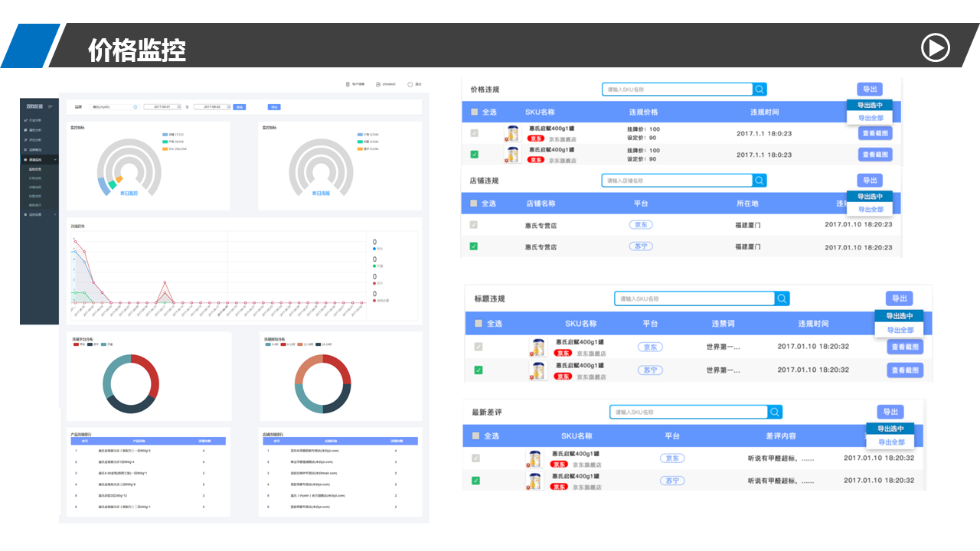980x551 pixels.
Task: Check 全选 in 价格违规 table header
Action: pos(475,112)
